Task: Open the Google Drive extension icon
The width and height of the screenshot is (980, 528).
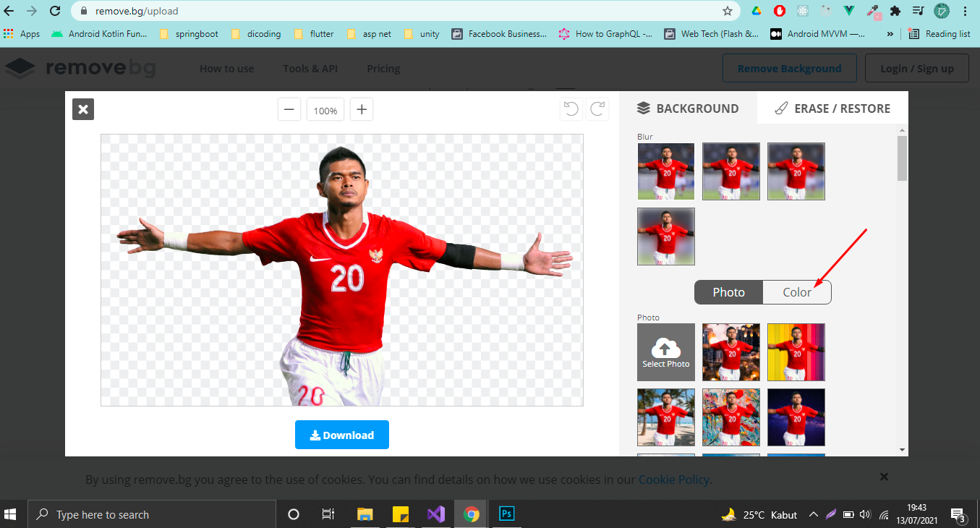Action: tap(756, 11)
